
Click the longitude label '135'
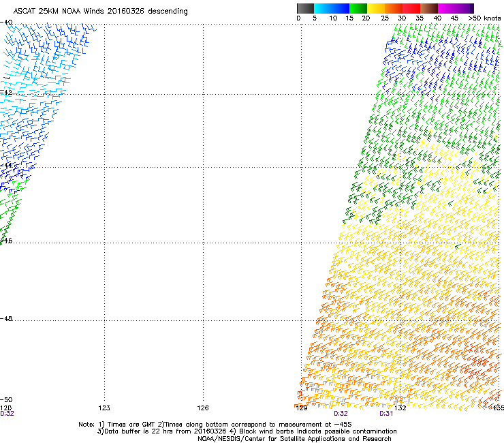click(499, 408)
